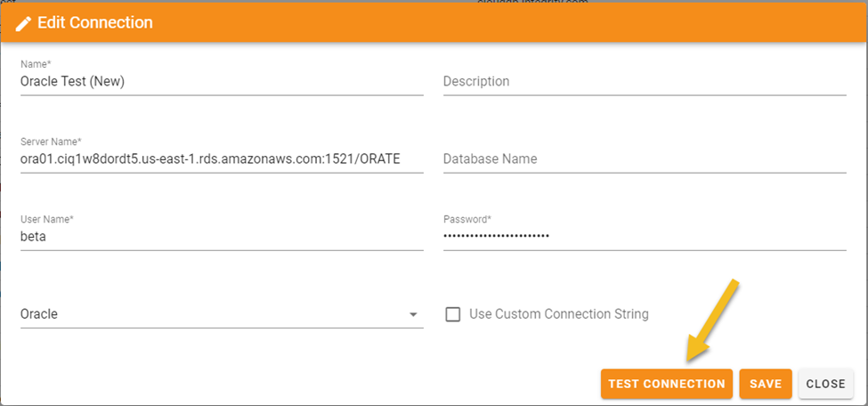Viewport: 868px width, 406px height.
Task: Click the Name field containing Oracle Test (New)
Action: tap(221, 82)
